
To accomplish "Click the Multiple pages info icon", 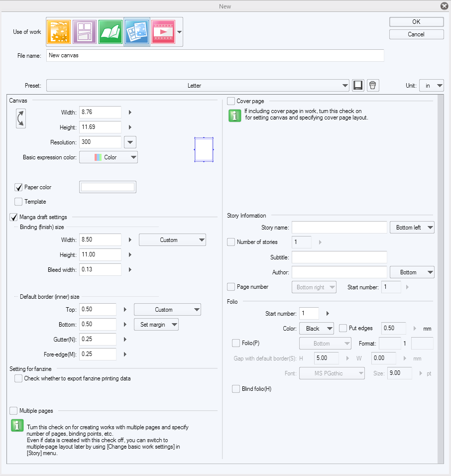I will click(x=17, y=425).
